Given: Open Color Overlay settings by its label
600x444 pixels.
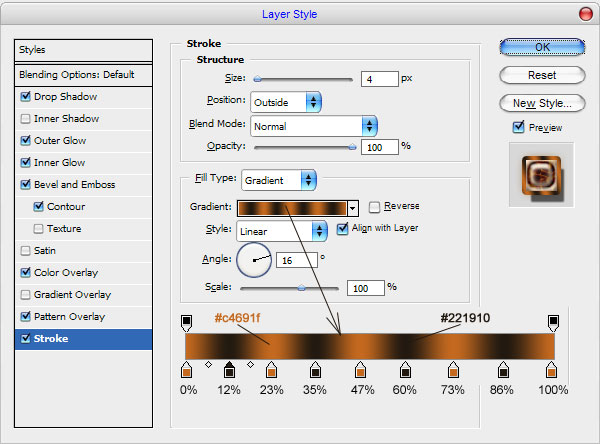Looking at the screenshot, I should click(66, 273).
